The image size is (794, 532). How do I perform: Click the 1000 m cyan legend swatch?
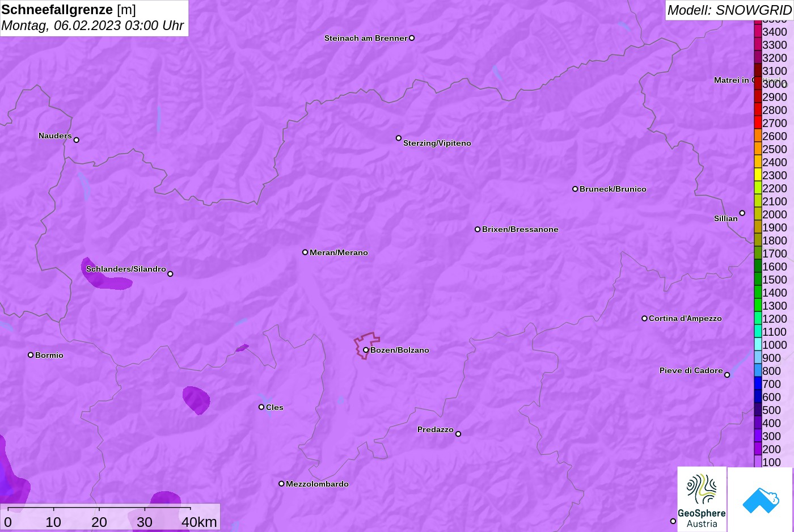click(x=758, y=344)
